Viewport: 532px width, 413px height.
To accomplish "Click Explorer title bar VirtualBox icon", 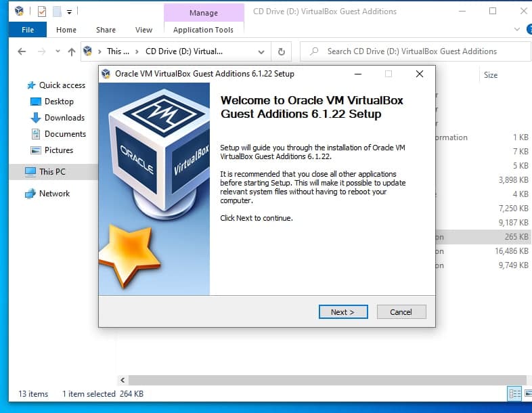I will click(x=20, y=12).
